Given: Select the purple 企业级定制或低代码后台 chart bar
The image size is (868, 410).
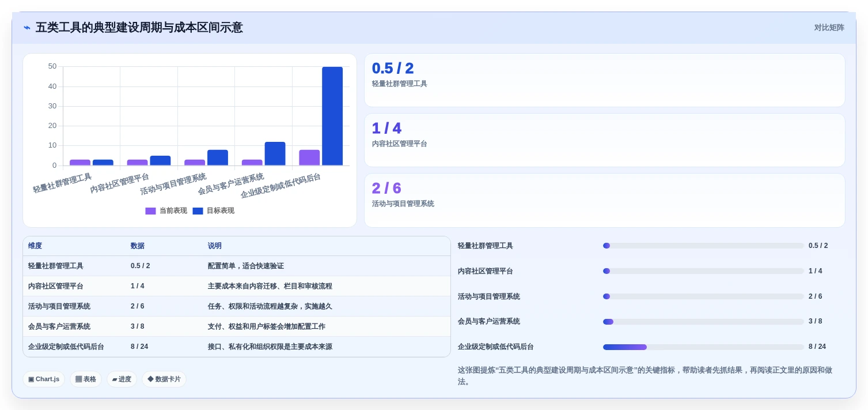Looking at the screenshot, I should point(309,157).
